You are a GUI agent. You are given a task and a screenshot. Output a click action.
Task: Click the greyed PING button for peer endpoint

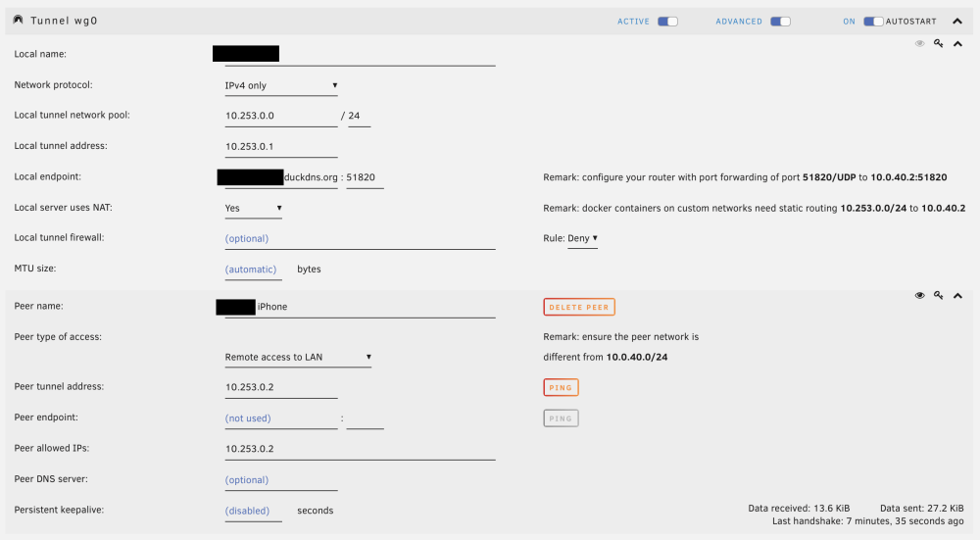pyautogui.click(x=561, y=418)
